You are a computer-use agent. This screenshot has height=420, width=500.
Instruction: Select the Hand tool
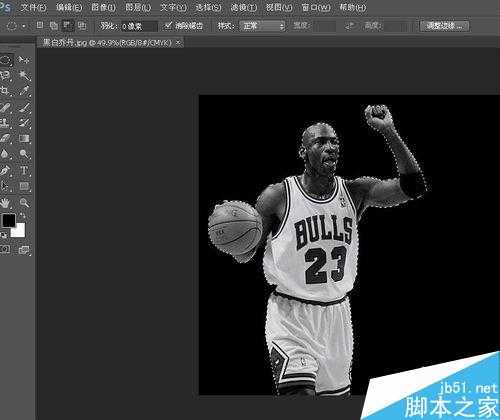pyautogui.click(x=5, y=202)
